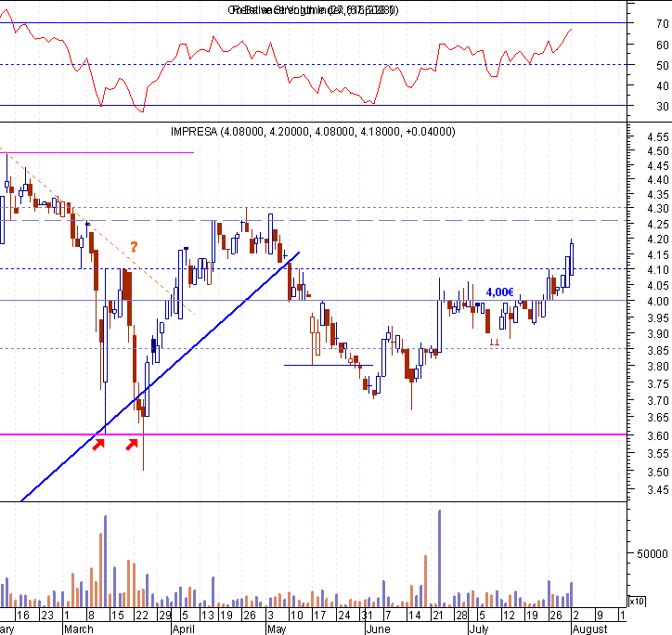Click the August label on date axis
This screenshot has width=672, height=635.
pos(590,629)
